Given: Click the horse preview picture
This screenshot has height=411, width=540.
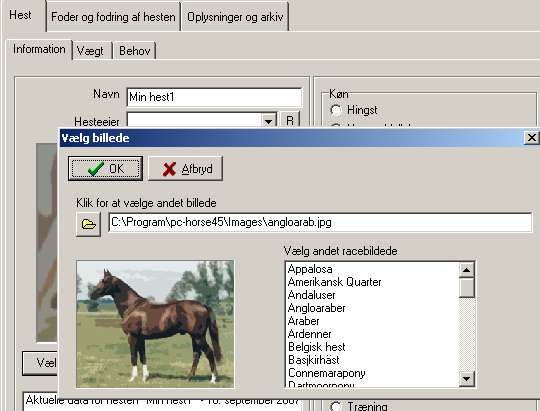Looking at the screenshot, I should [x=155, y=324].
